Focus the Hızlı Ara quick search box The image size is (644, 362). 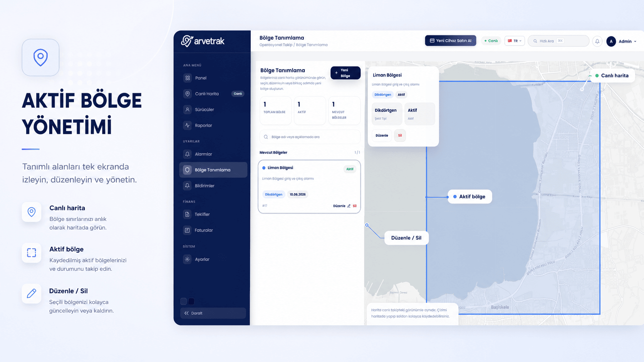[x=558, y=41]
